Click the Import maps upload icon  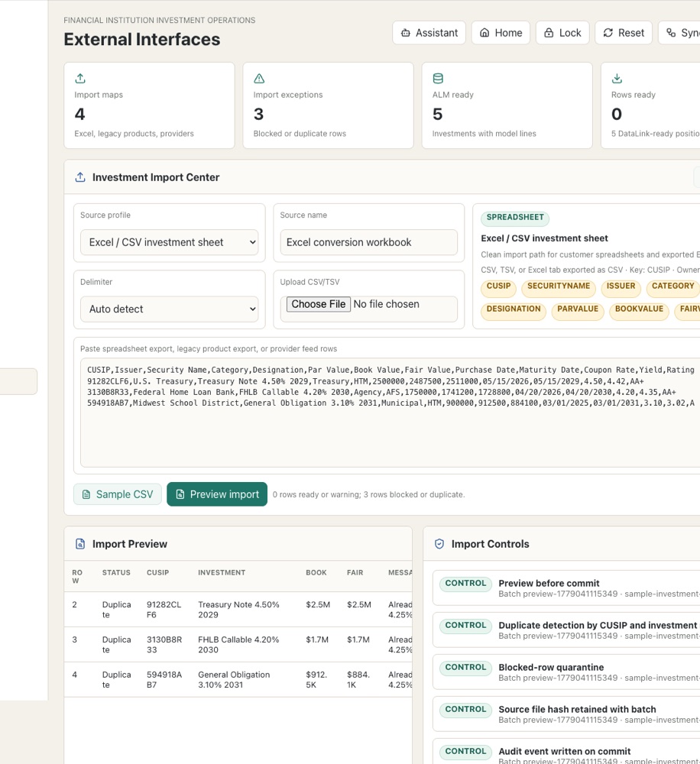pos(80,78)
